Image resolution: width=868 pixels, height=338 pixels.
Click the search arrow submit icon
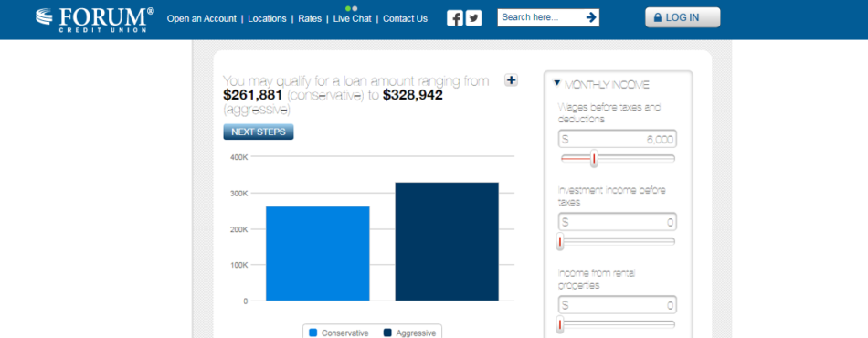coord(591,17)
